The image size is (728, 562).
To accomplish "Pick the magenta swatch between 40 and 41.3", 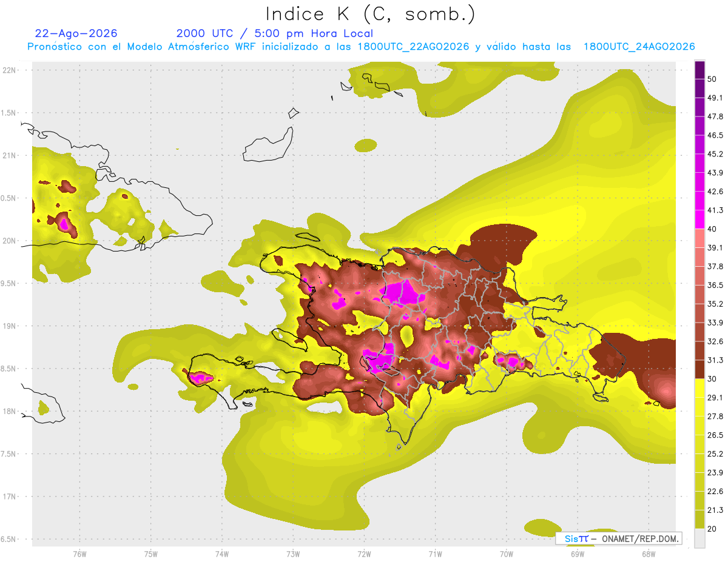I will point(699,219).
